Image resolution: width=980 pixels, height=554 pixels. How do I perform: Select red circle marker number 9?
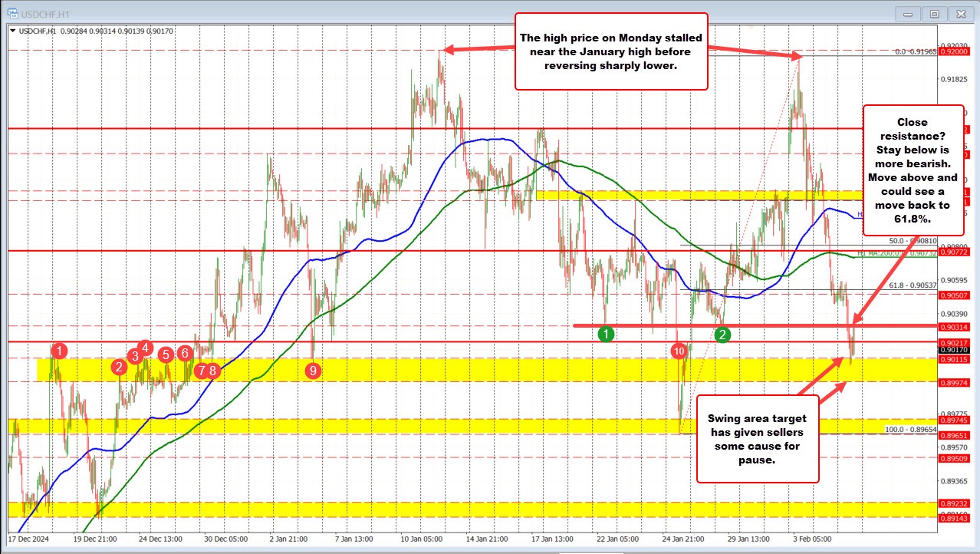pos(312,371)
